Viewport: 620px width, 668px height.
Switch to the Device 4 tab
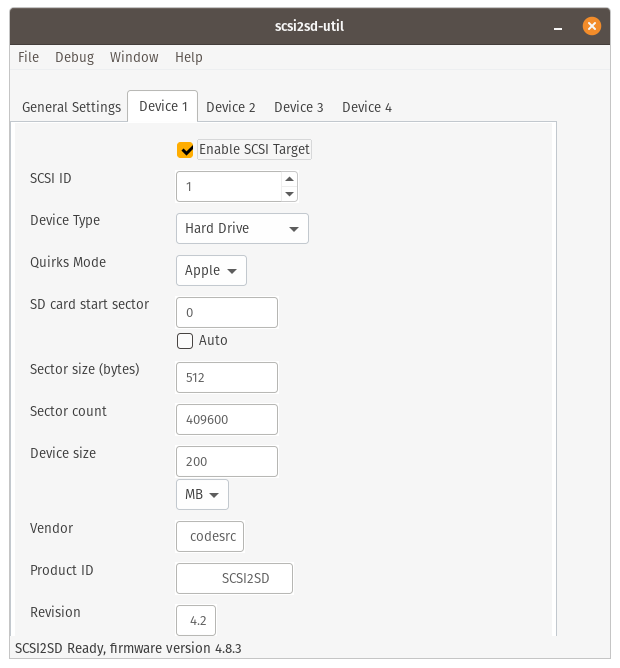tap(366, 107)
